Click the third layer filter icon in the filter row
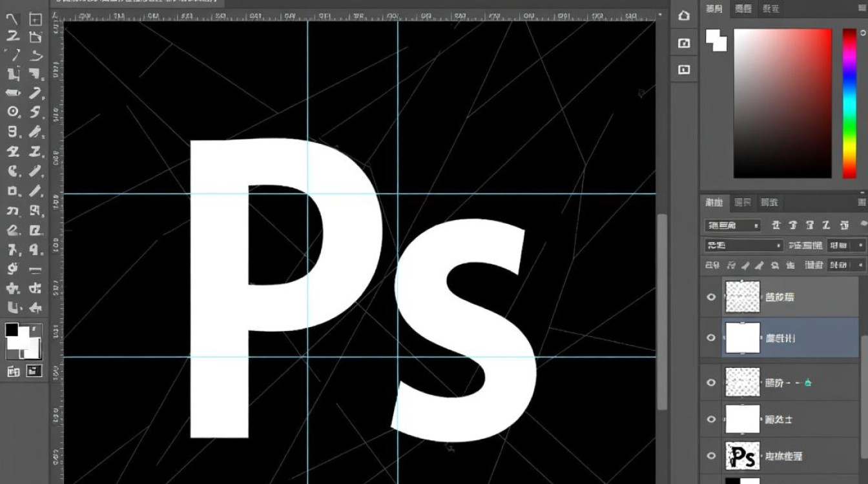 (x=810, y=226)
